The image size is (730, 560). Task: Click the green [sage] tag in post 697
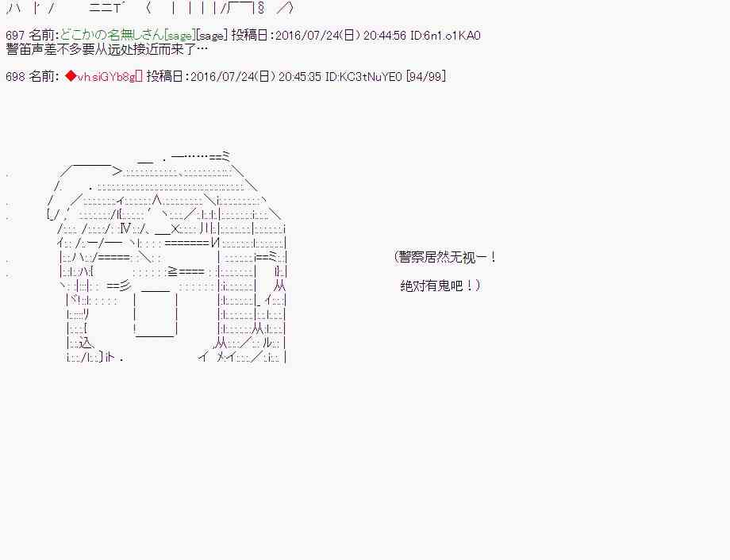coord(179,36)
